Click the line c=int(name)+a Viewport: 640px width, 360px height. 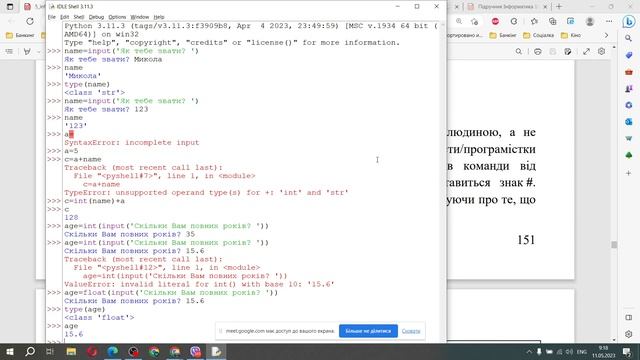click(94, 201)
